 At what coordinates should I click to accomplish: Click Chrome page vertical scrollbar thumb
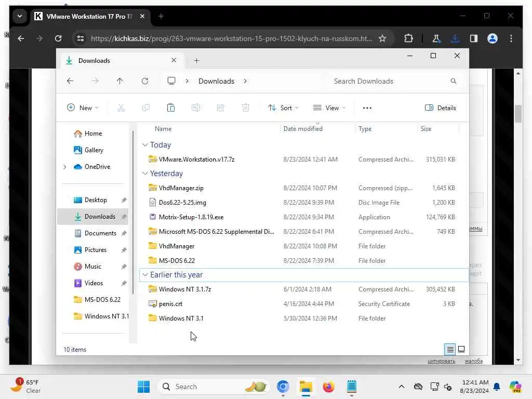tap(518, 114)
